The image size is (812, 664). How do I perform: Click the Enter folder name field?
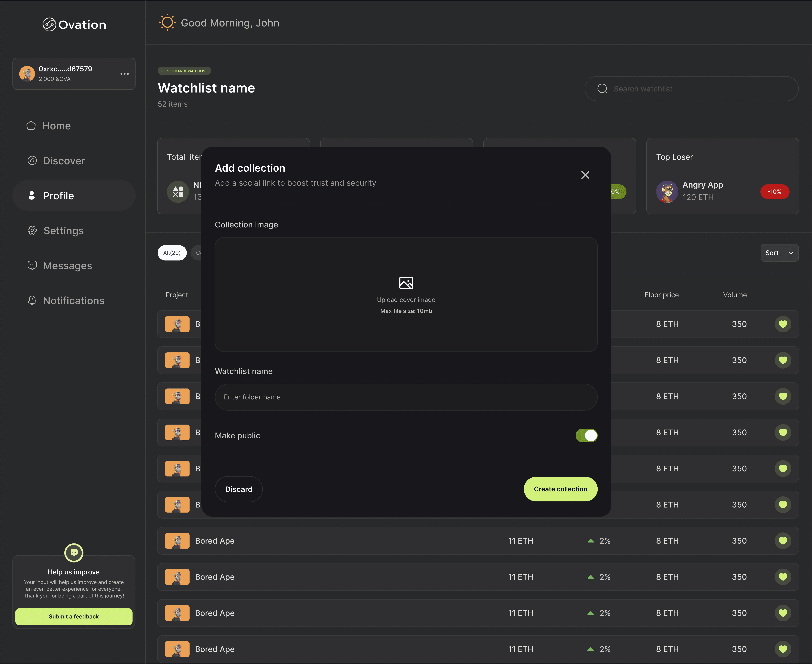click(x=406, y=397)
